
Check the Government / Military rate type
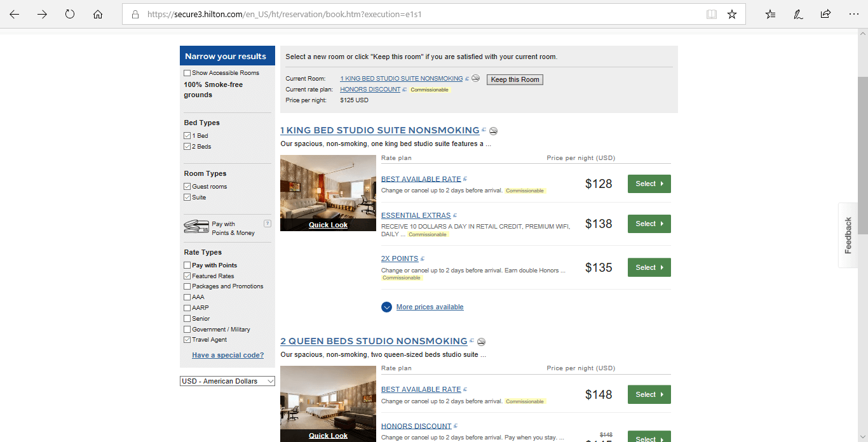(x=187, y=330)
